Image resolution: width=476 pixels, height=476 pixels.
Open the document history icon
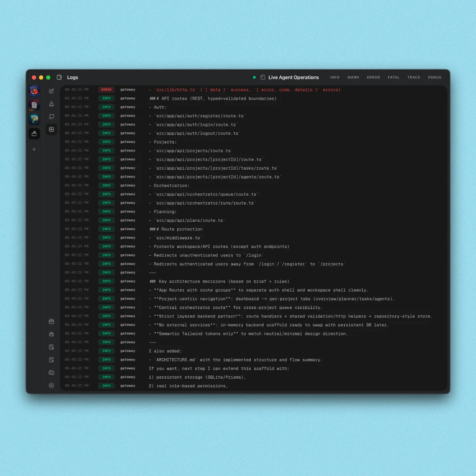point(52,347)
